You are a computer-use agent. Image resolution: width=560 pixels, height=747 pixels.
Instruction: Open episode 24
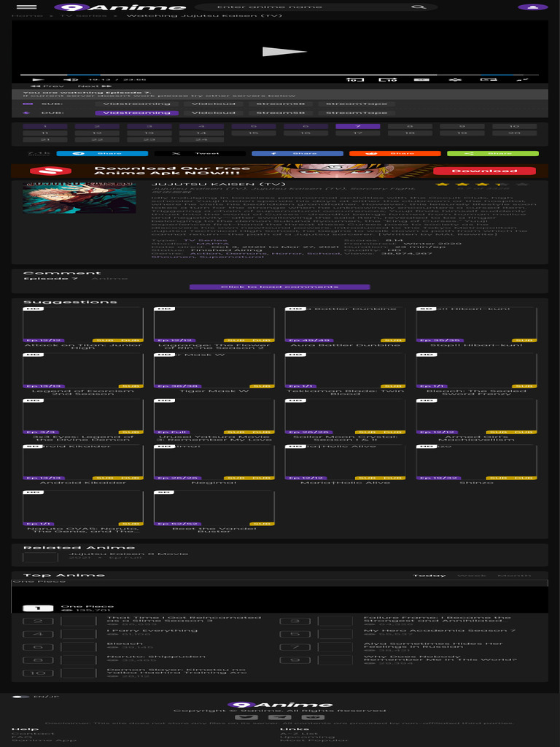tap(201, 139)
